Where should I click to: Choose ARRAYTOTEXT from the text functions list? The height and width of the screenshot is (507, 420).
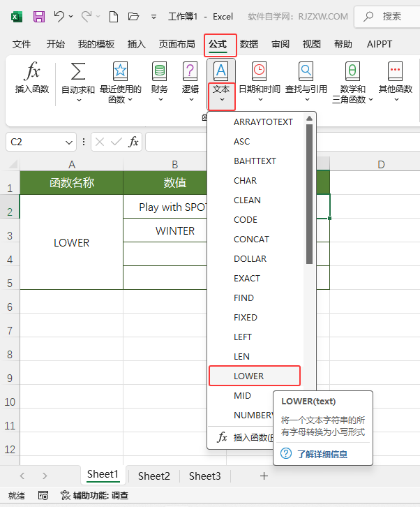coord(256,122)
